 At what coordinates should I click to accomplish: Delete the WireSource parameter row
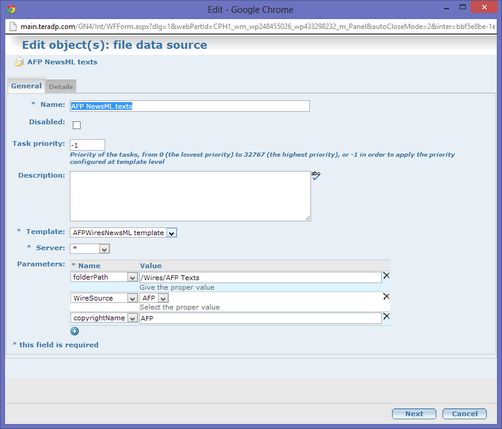pos(386,296)
